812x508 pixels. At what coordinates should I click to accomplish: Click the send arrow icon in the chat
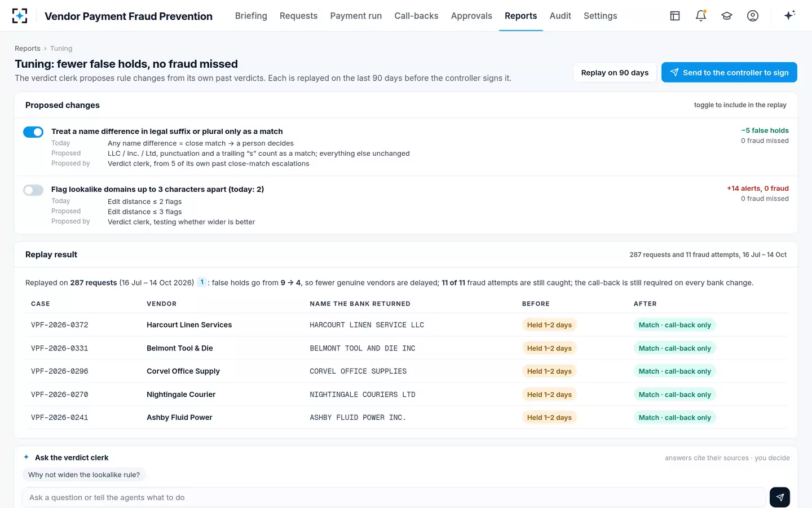779,497
